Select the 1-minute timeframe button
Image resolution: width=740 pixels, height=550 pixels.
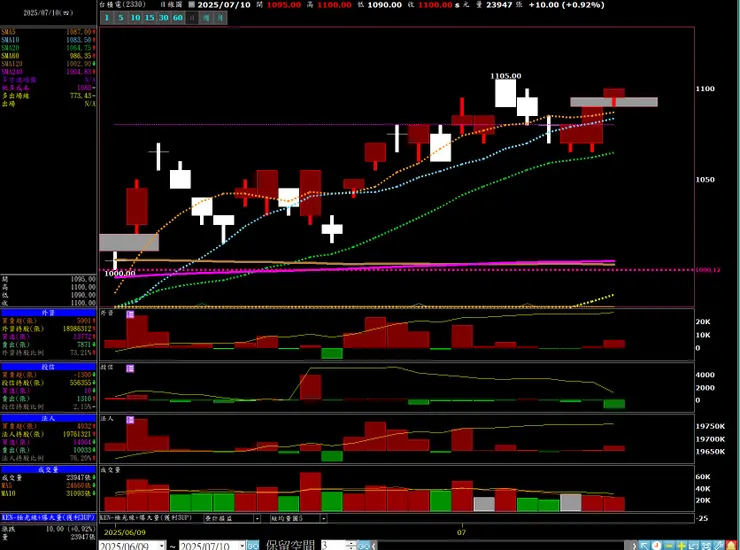107,18
